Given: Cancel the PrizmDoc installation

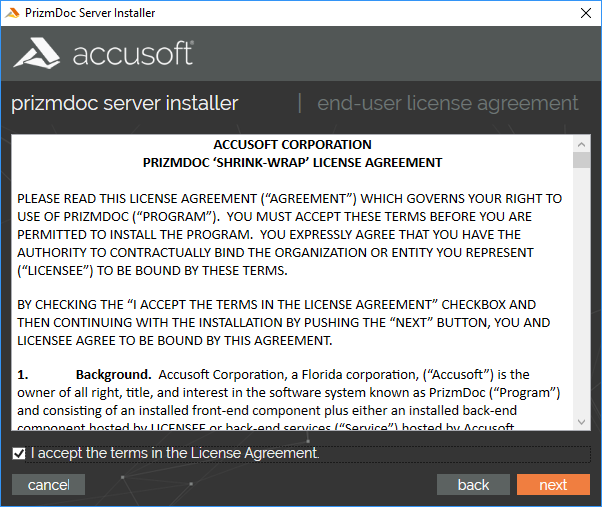Looking at the screenshot, I should (x=48, y=484).
